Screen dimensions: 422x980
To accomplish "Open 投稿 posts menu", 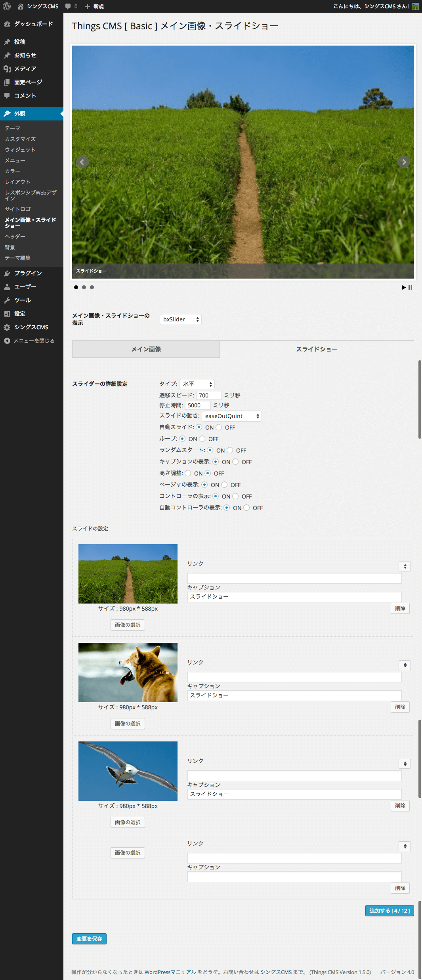I will [32, 42].
